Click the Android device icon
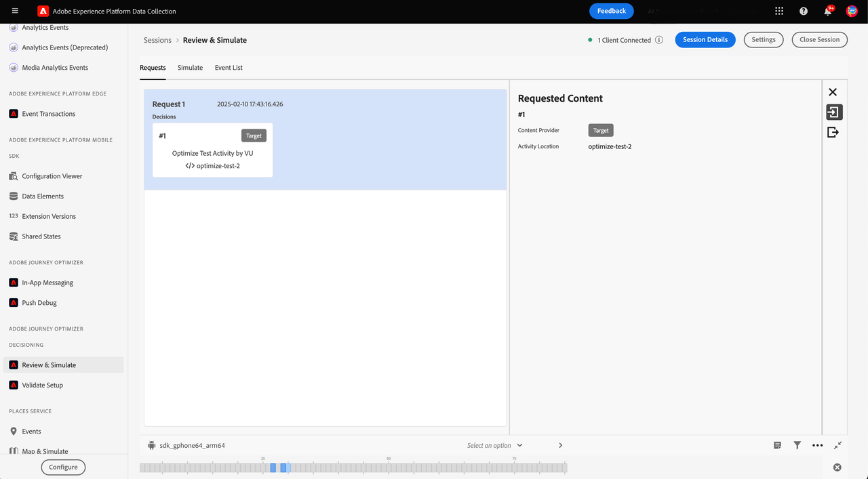This screenshot has width=868, height=479. [x=151, y=445]
